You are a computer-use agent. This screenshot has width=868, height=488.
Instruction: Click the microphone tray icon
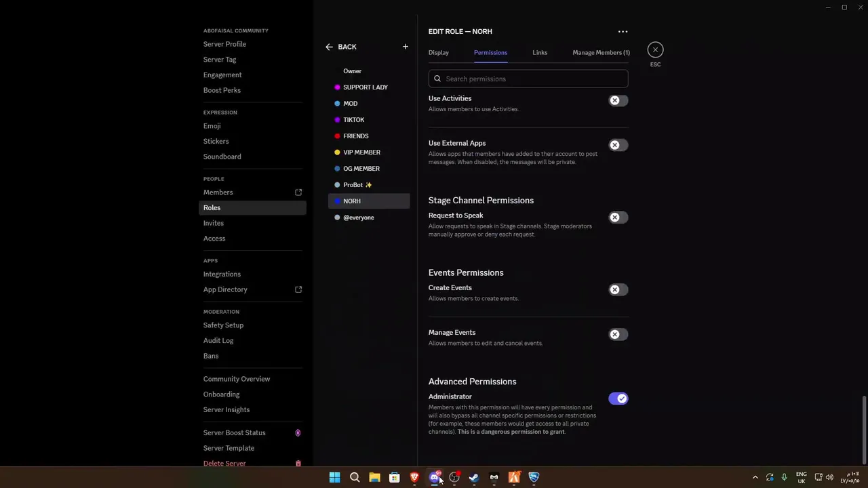click(784, 477)
